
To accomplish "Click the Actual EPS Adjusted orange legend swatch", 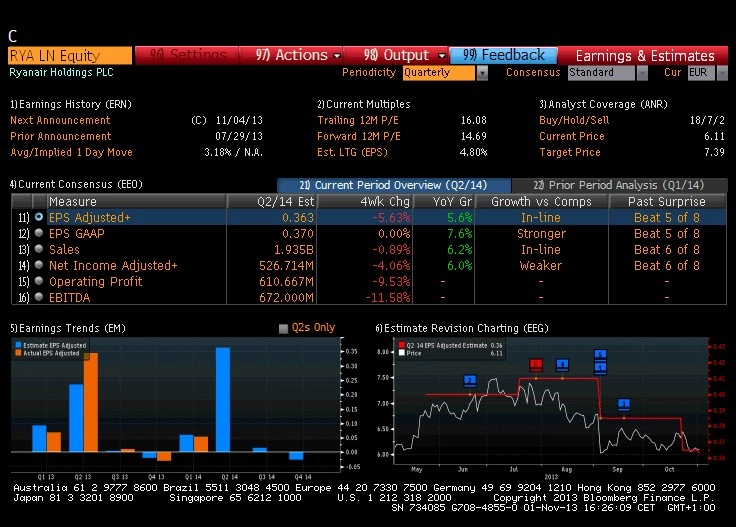I will click(18, 352).
